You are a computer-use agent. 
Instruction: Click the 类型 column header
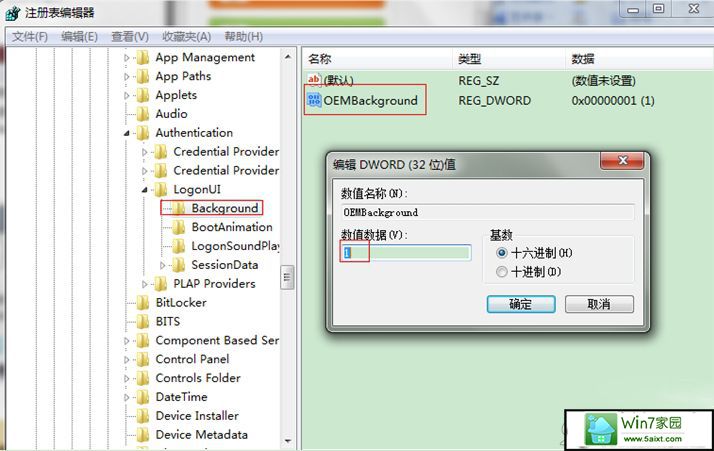(x=509, y=59)
